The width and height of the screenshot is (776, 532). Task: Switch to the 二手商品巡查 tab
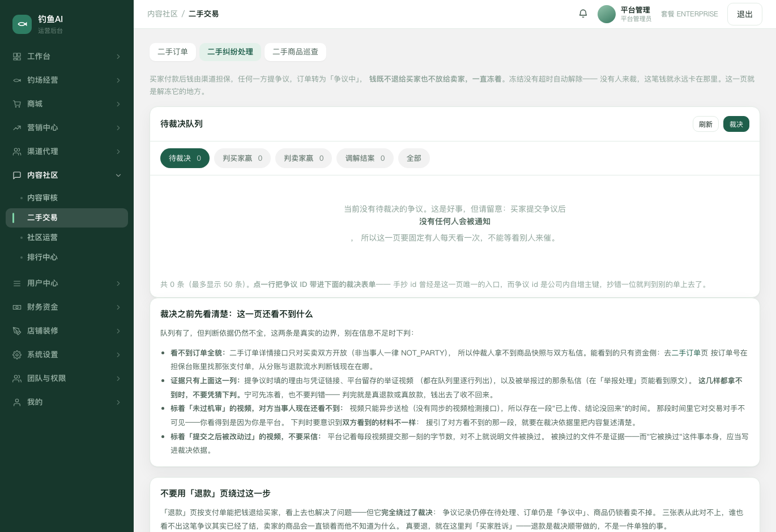[x=295, y=52]
